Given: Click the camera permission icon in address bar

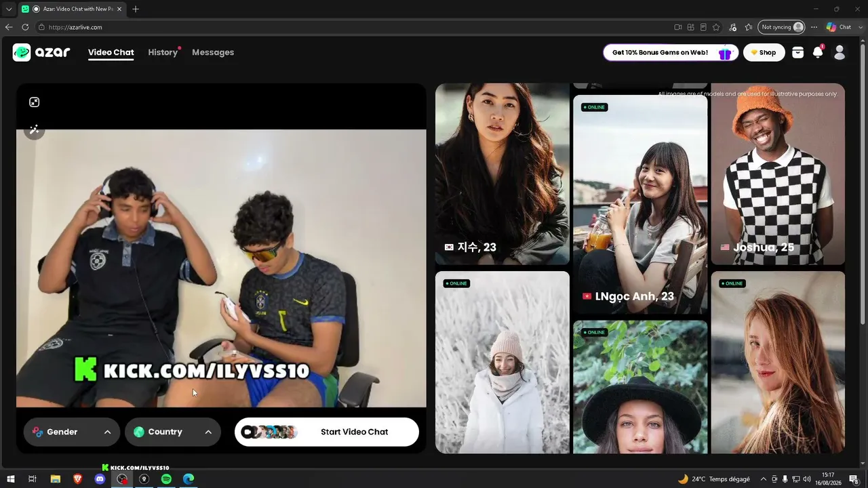Looking at the screenshot, I should [x=677, y=27].
